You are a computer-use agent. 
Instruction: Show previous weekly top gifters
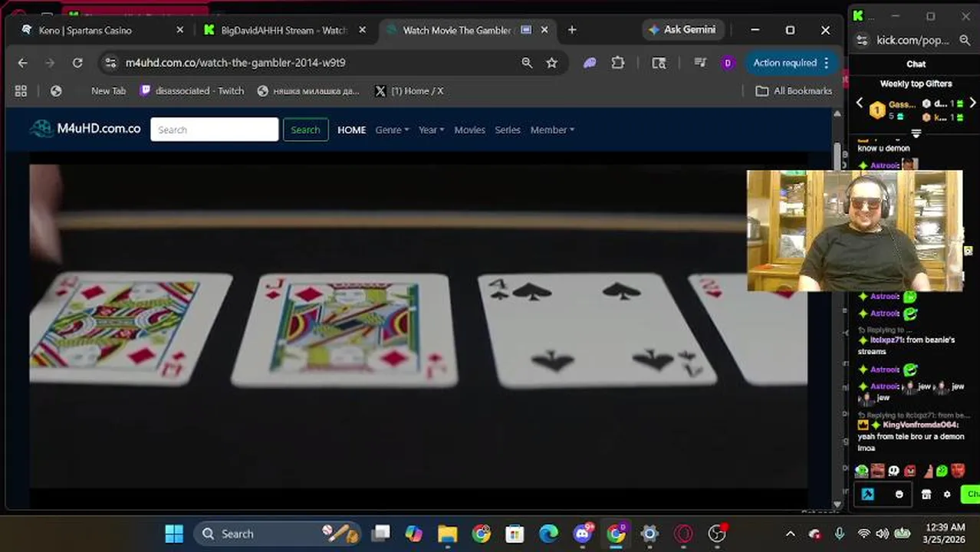point(860,103)
